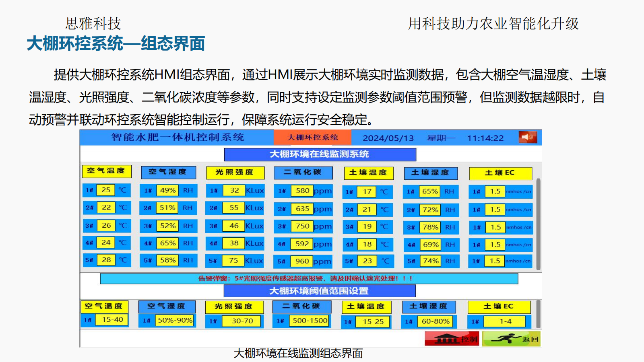
Task: Set soil temperature threshold field 15-25
Action: 373,322
